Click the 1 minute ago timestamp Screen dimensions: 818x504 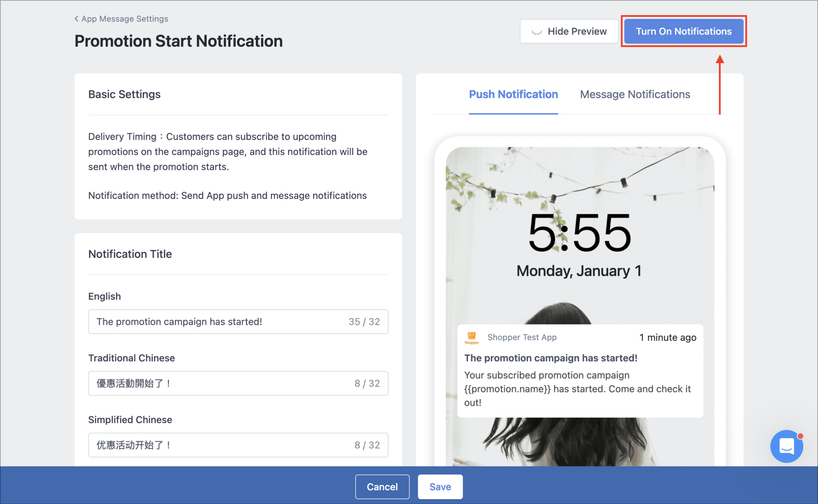(x=668, y=338)
